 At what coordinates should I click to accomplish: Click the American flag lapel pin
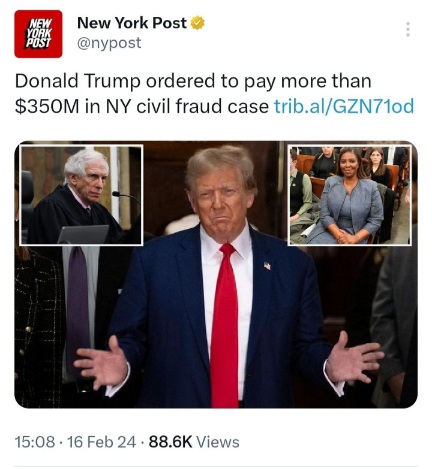tap(267, 266)
